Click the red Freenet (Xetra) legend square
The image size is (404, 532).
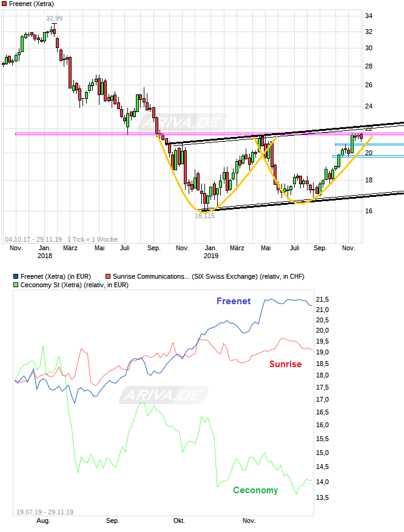tap(4, 4)
